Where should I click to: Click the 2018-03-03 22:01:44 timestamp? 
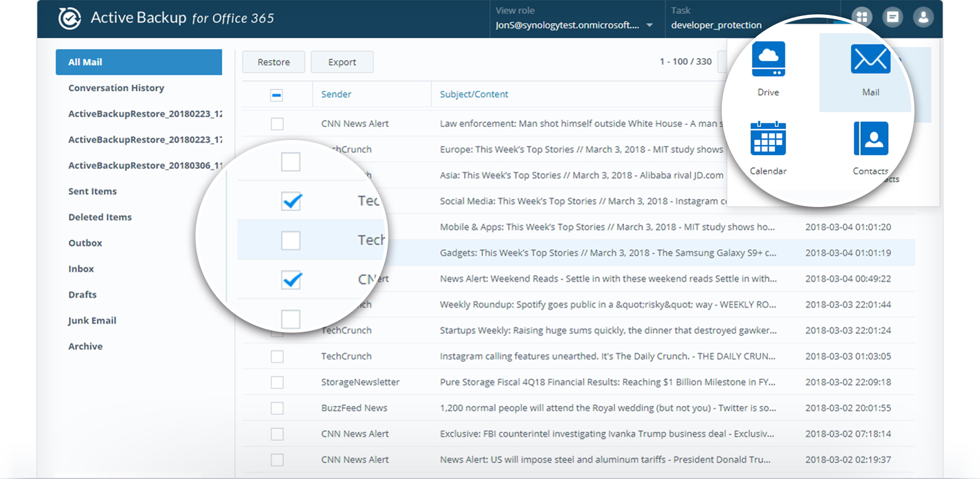click(848, 305)
